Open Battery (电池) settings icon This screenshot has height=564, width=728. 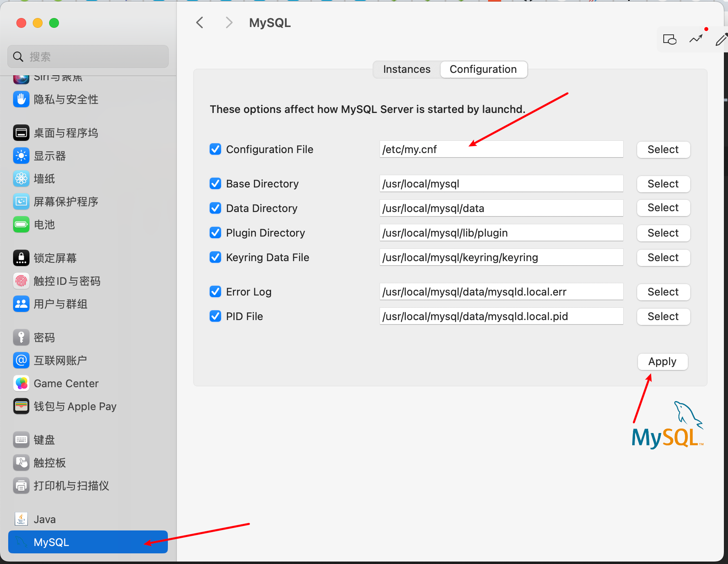21,224
